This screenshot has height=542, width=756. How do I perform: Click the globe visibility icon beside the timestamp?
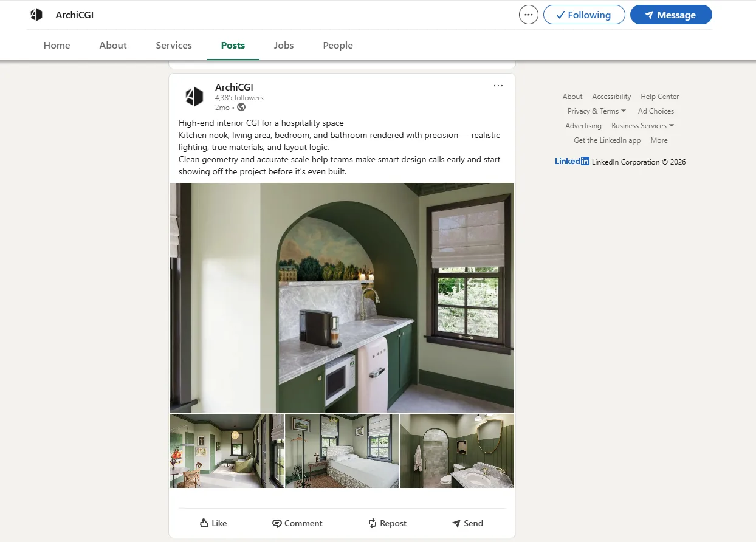click(x=241, y=107)
